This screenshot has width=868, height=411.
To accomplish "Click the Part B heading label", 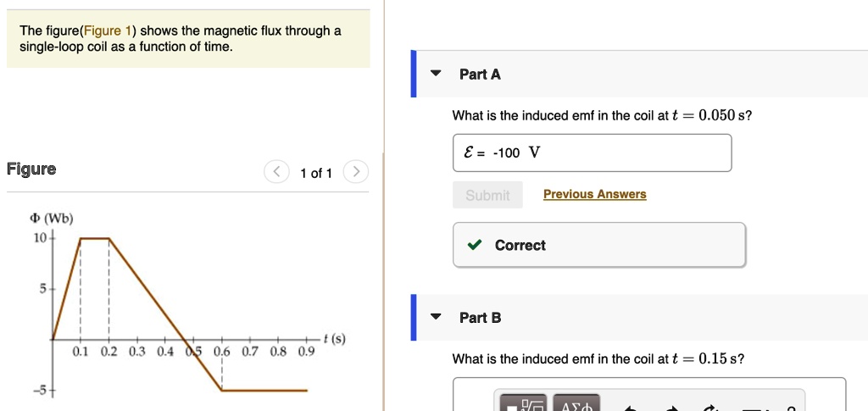I will [x=480, y=318].
